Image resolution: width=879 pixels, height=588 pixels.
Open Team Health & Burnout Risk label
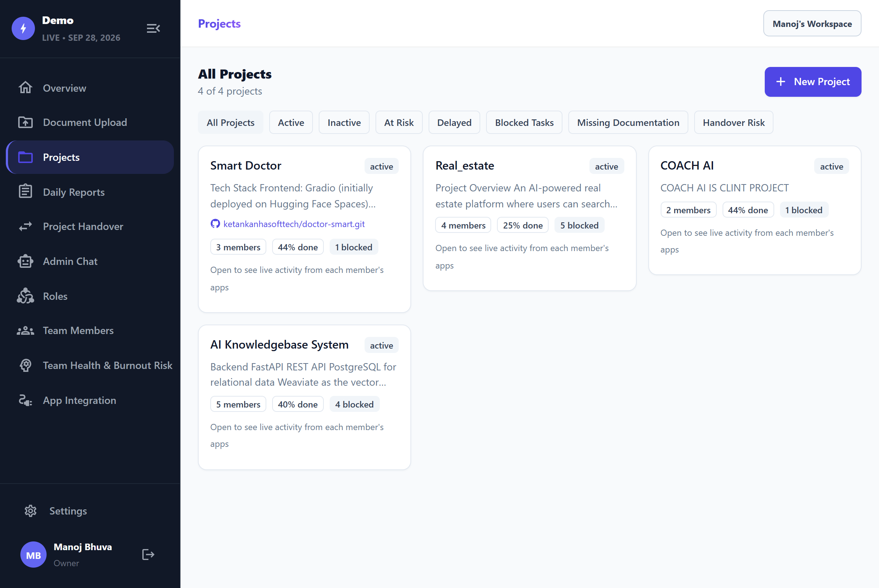108,365
